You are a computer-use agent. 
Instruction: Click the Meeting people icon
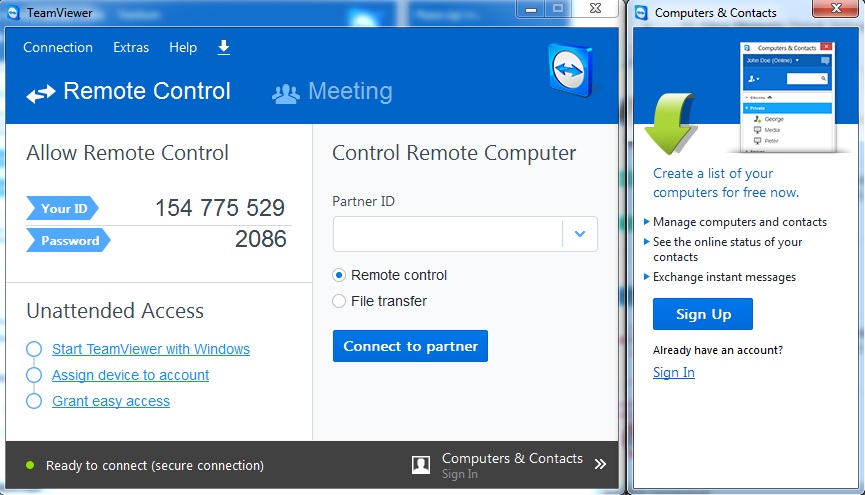pyautogui.click(x=286, y=93)
